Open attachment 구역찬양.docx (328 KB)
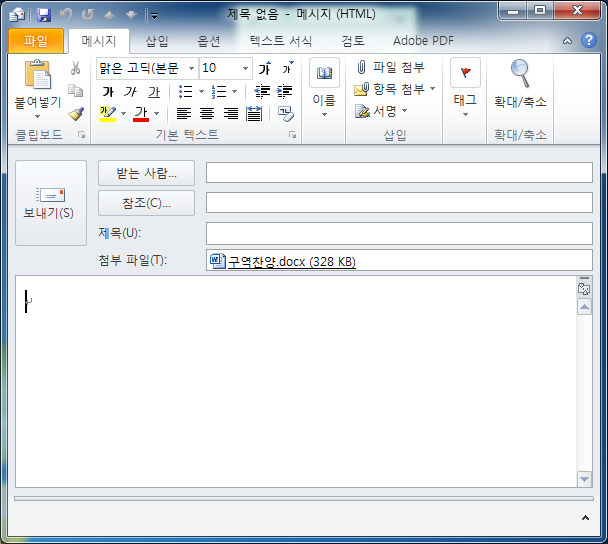Image resolution: width=608 pixels, height=544 pixels. pyautogui.click(x=292, y=262)
